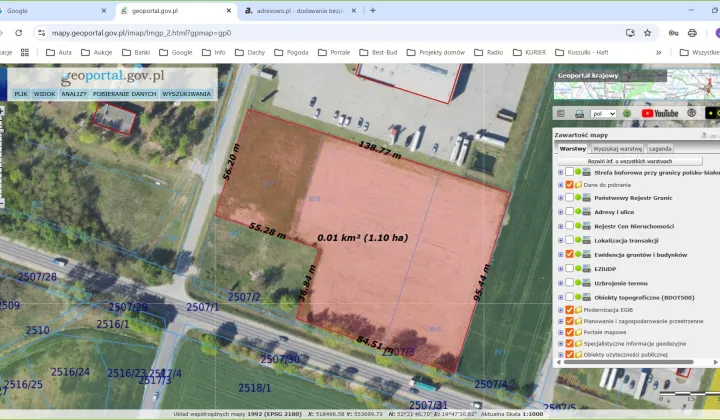Open a new browser tab with plus icon

373,10
